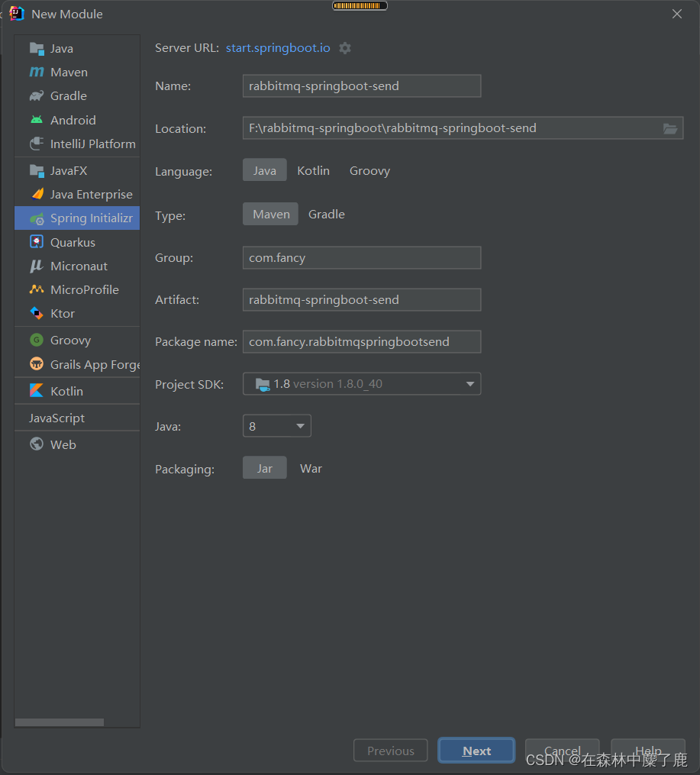Click the Kotlin K logo icon

(x=37, y=391)
